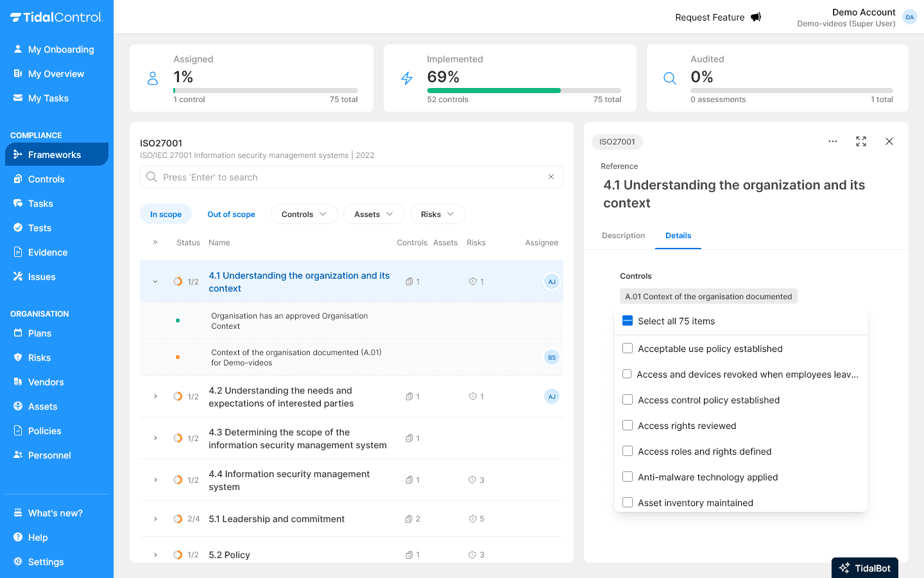Select the Out of scope filter
Image resolution: width=924 pixels, height=578 pixels.
click(231, 214)
